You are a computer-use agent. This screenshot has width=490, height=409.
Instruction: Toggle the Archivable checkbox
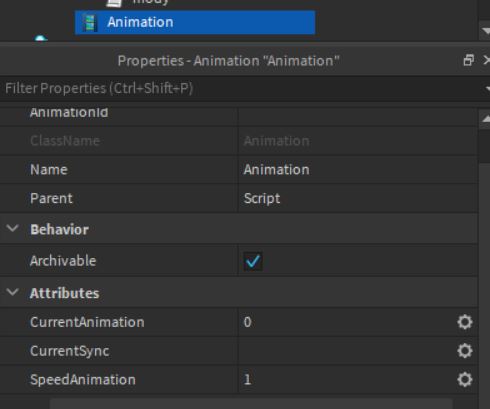coord(253,261)
